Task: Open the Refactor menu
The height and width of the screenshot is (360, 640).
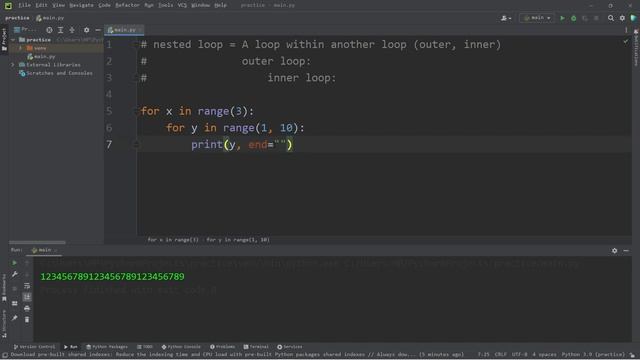Action: click(127, 5)
